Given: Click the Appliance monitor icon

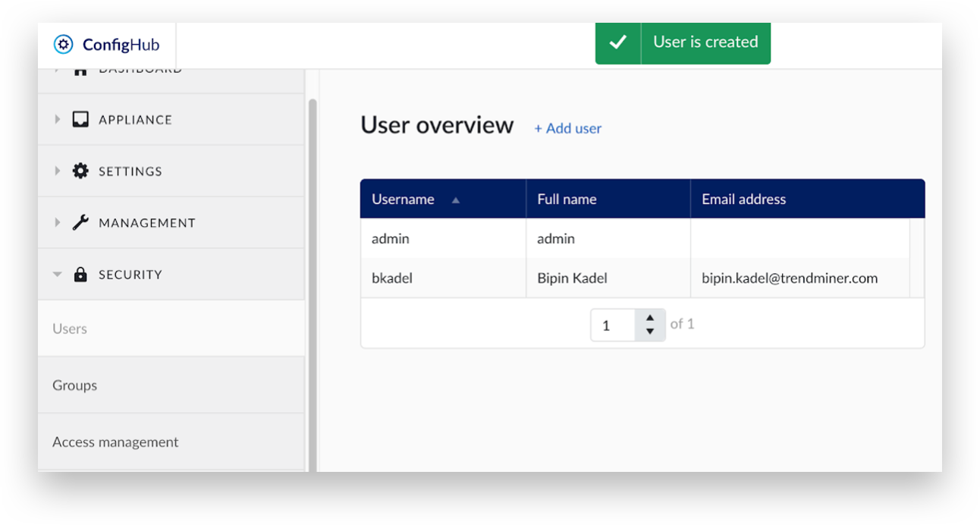Looking at the screenshot, I should [80, 119].
